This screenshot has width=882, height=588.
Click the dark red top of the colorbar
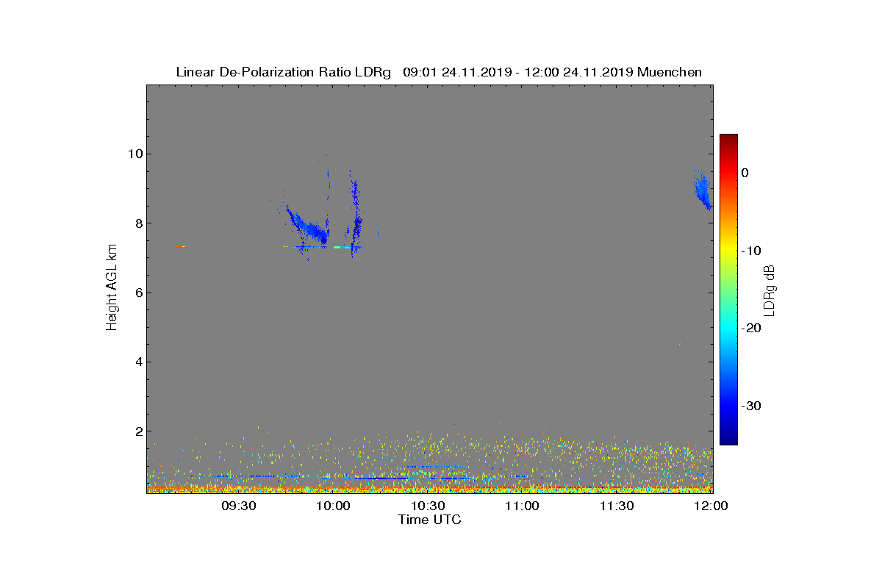728,140
